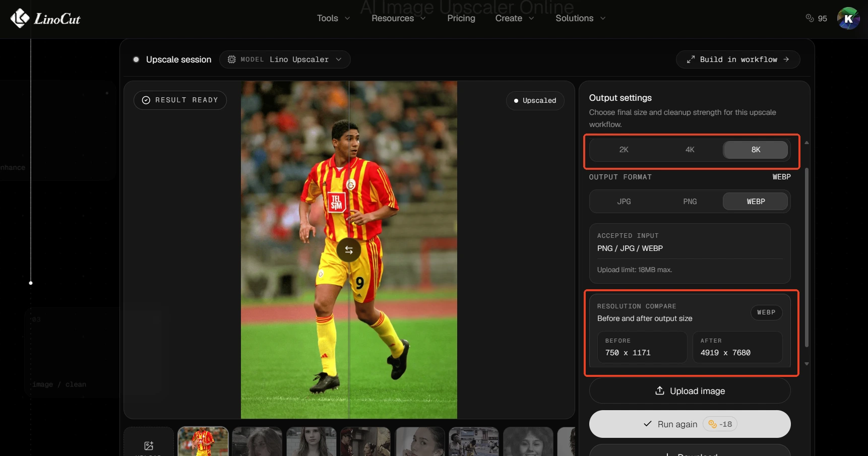The width and height of the screenshot is (868, 456).
Task: Select the 4K output size
Action: coord(690,150)
